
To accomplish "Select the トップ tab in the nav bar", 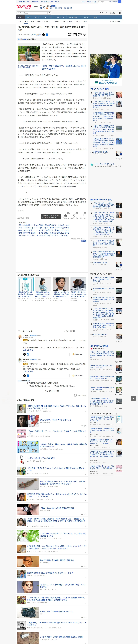I will coord(20,17).
